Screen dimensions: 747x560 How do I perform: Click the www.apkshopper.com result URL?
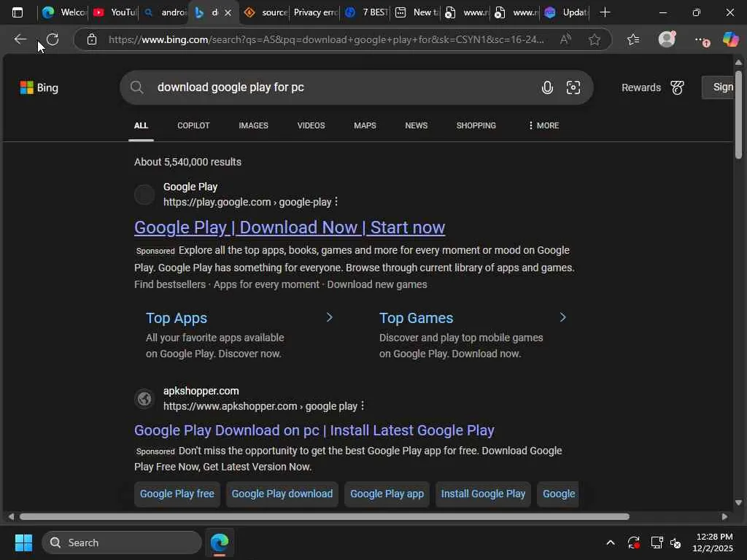(260, 406)
